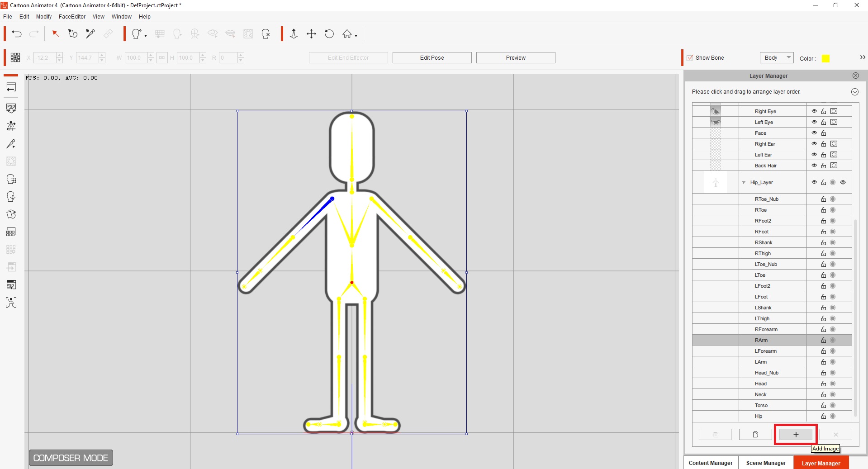The width and height of the screenshot is (868, 469).
Task: Click the Preview button
Action: pyautogui.click(x=516, y=57)
